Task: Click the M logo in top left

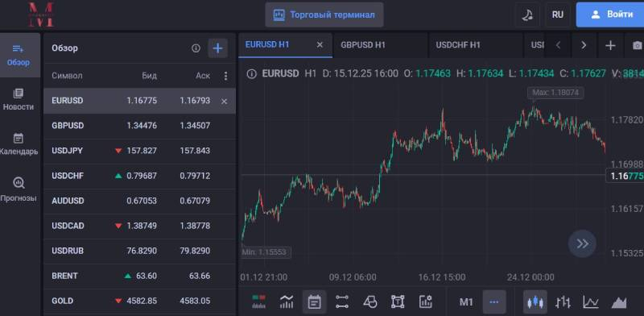Action: (x=41, y=15)
